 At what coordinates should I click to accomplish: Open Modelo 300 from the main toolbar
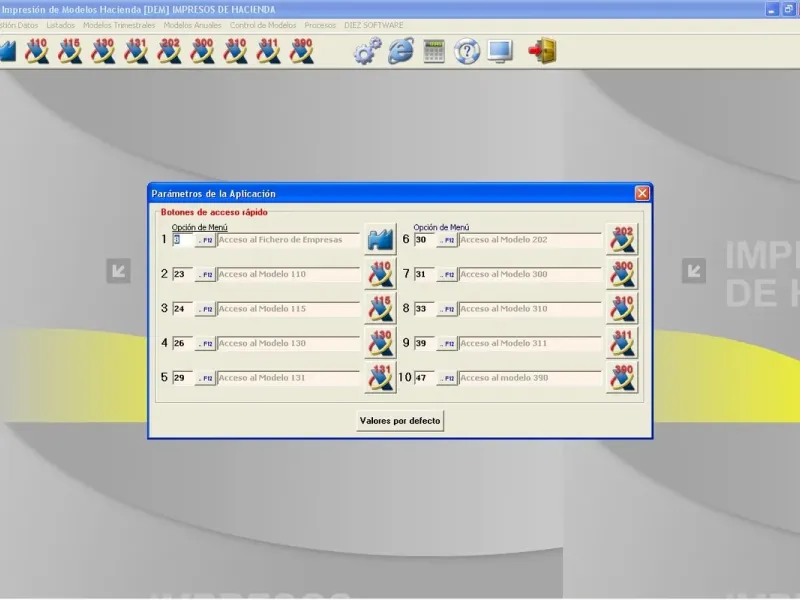(x=203, y=51)
